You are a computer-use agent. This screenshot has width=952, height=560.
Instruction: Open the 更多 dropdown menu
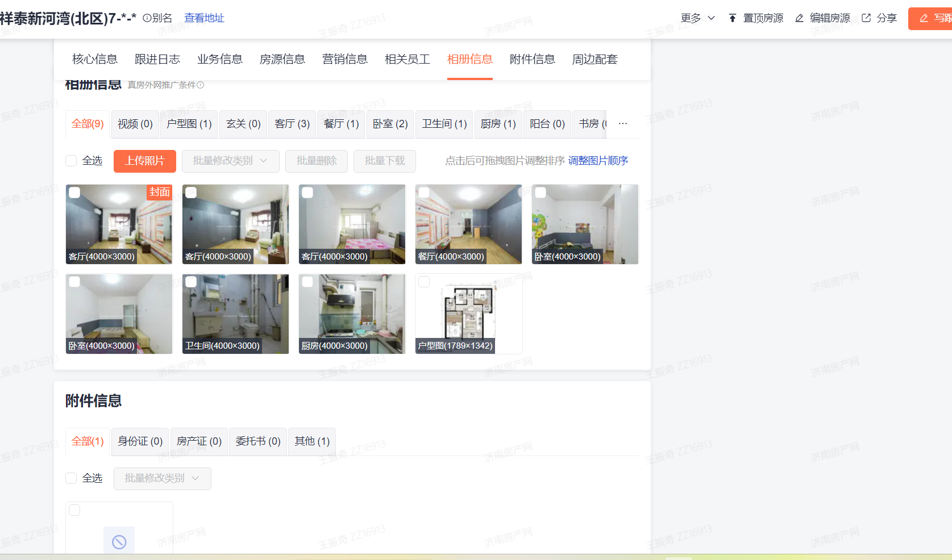tap(698, 18)
